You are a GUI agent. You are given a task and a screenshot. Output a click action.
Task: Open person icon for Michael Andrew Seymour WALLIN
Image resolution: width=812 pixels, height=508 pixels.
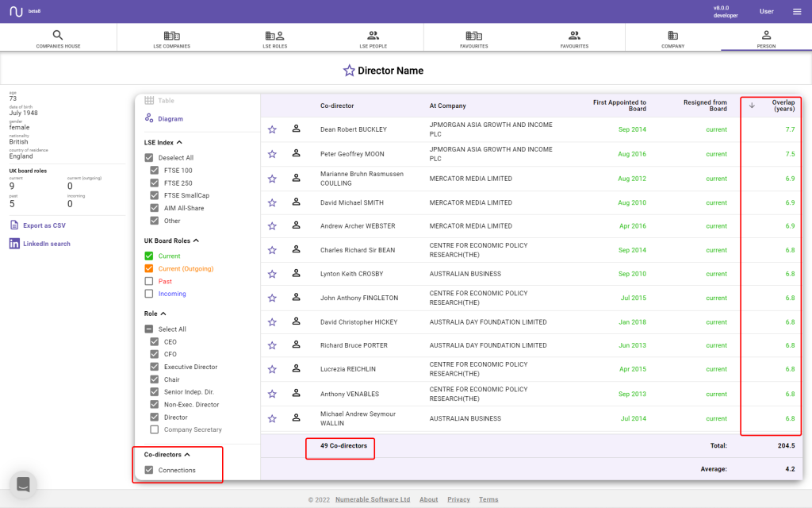297,418
